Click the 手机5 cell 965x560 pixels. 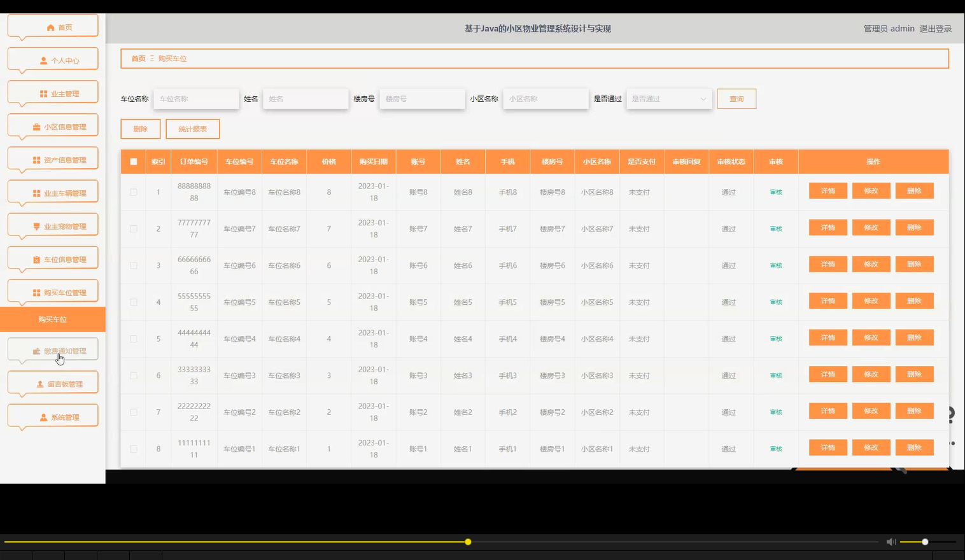[507, 302]
